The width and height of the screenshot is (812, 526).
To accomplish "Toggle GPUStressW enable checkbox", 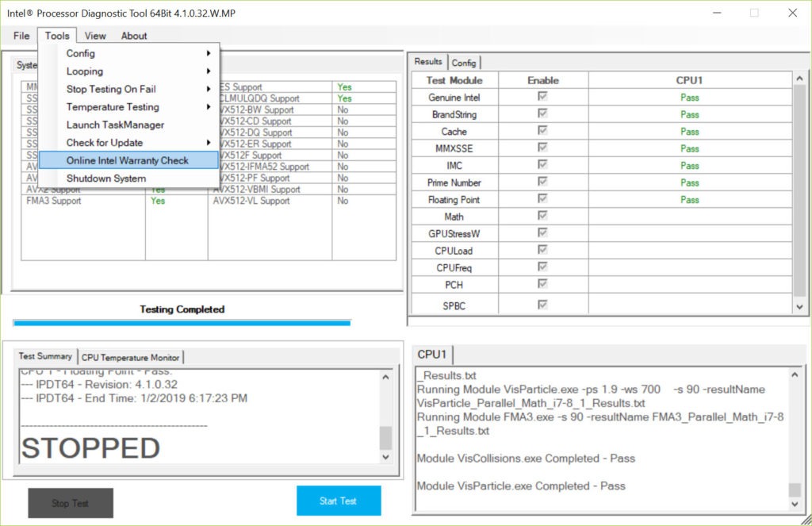I will pos(542,232).
